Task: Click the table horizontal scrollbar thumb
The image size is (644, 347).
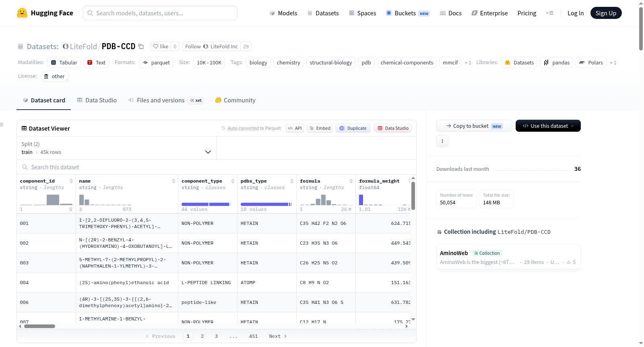Action: [x=39, y=326]
